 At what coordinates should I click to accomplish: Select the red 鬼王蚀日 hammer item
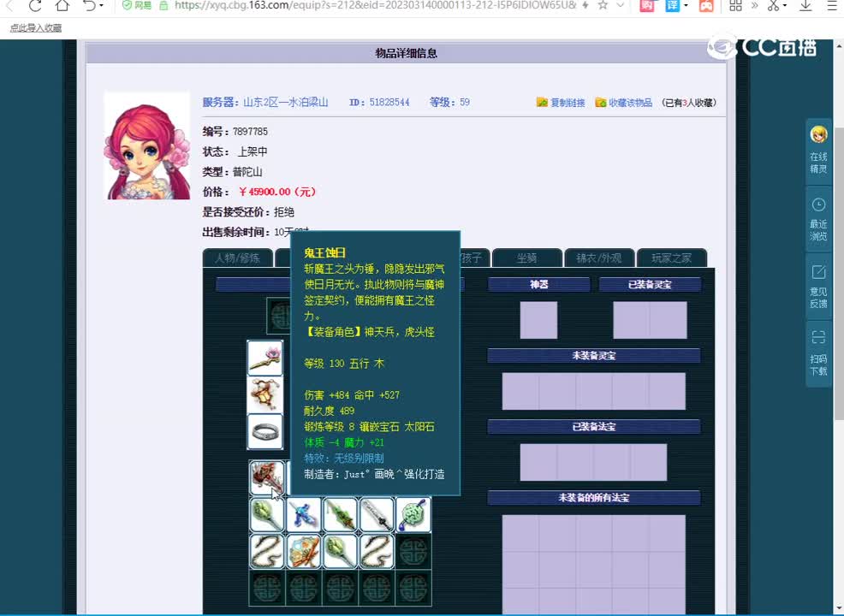(267, 477)
